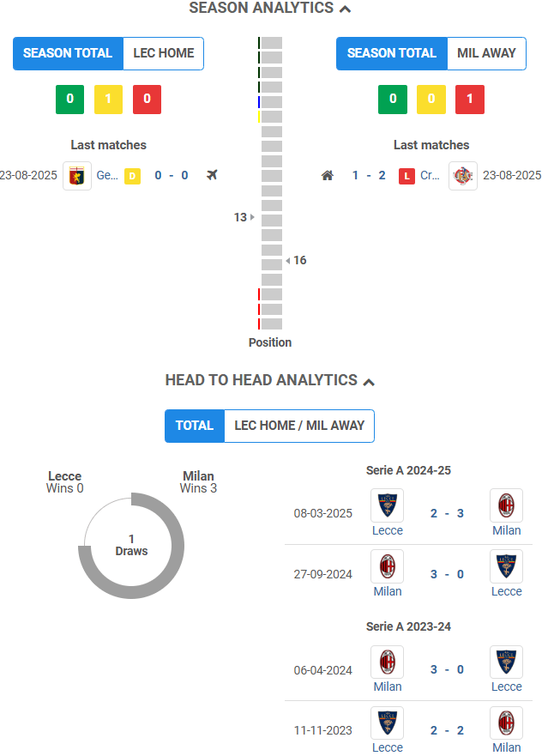Click Milan crest in 27-09-2024 match
This screenshot has height=756, width=560.
(387, 566)
